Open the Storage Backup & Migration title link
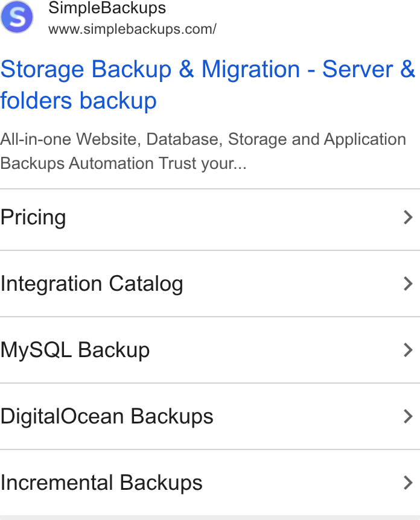Viewport: 420px width, 520px height. 208,85
